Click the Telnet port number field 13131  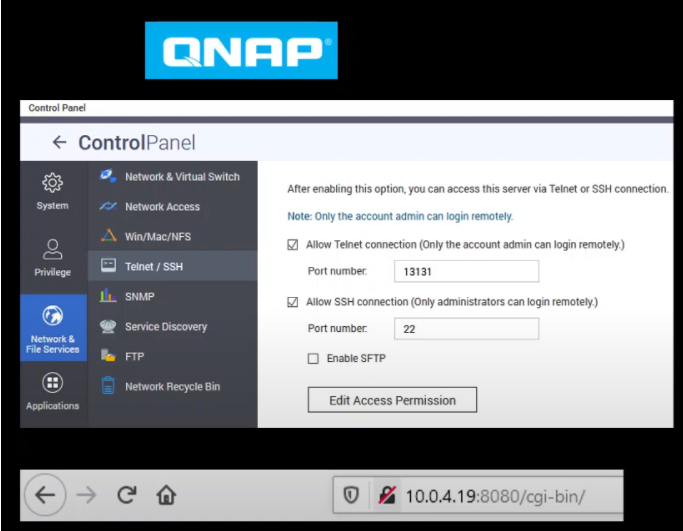click(x=467, y=271)
